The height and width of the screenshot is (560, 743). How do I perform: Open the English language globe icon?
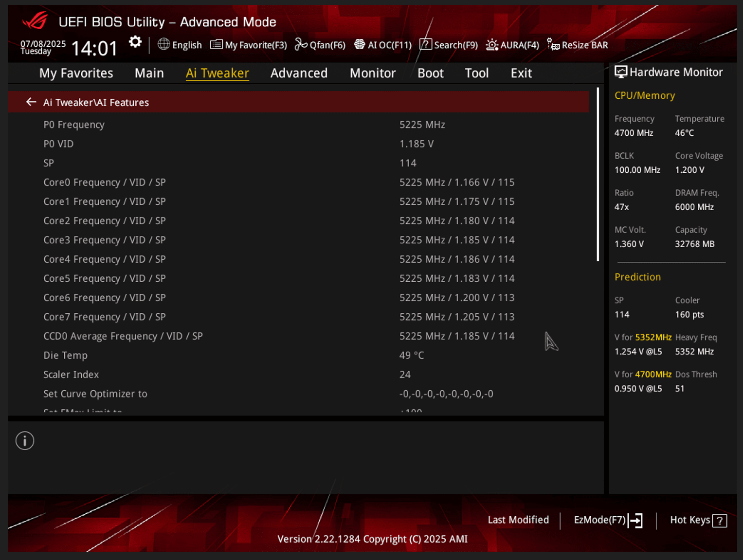tap(163, 44)
